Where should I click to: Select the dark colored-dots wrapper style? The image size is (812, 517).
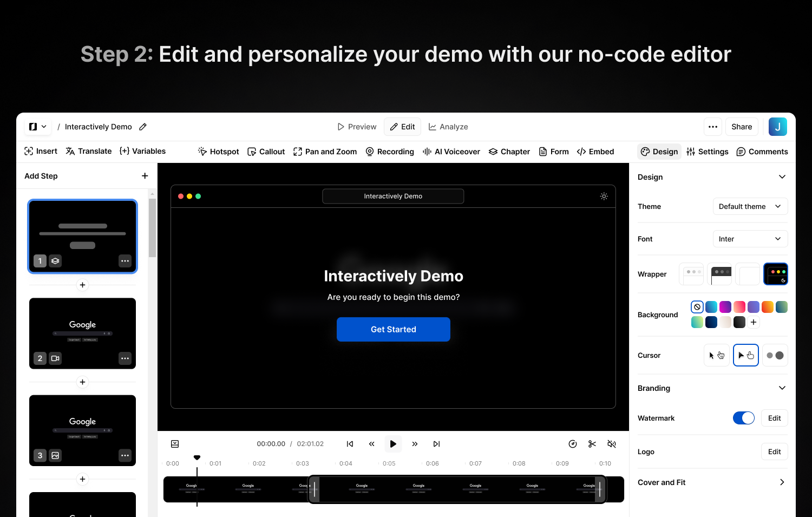pos(776,274)
